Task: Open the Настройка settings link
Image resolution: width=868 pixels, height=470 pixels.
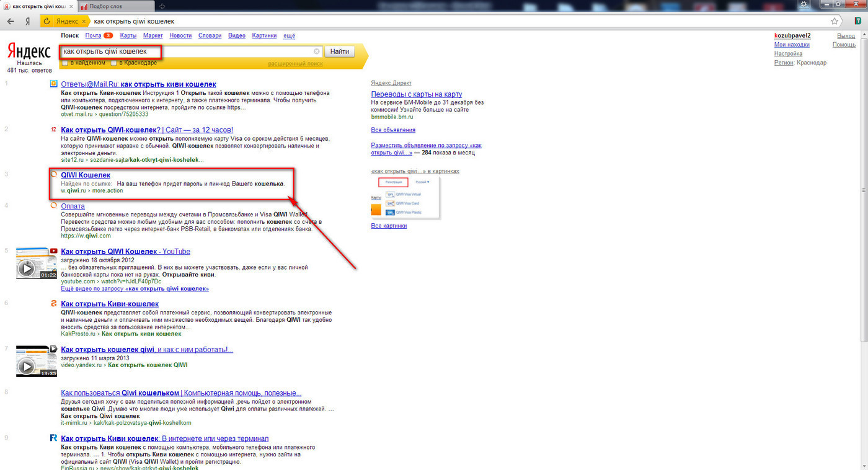Action: coord(788,53)
